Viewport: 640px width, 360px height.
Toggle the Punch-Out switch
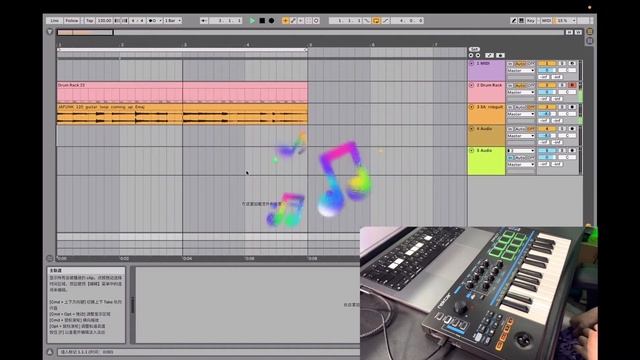385,20
